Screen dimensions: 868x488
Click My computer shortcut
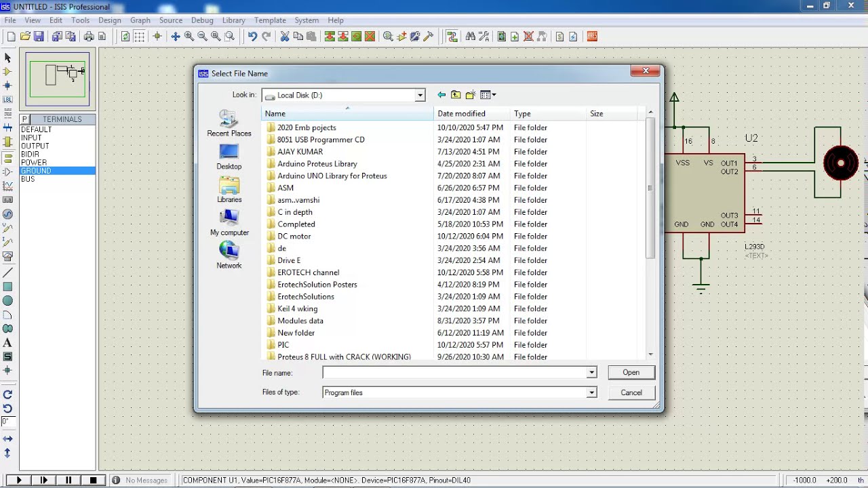point(229,223)
